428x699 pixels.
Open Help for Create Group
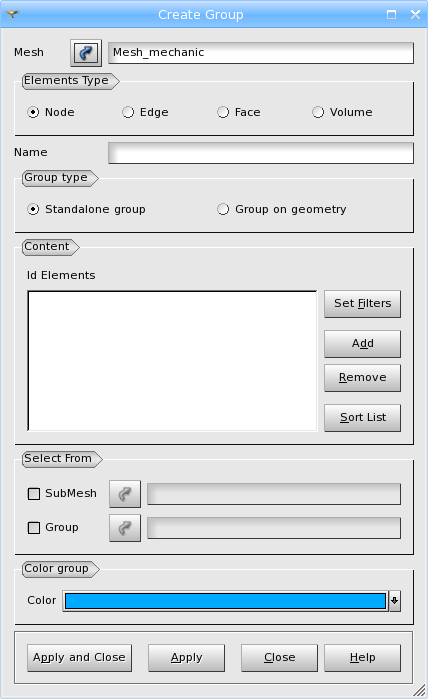(362, 658)
